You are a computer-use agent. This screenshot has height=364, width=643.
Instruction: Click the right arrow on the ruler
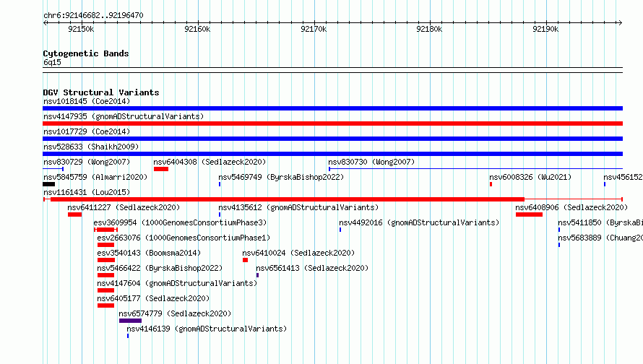620,22
